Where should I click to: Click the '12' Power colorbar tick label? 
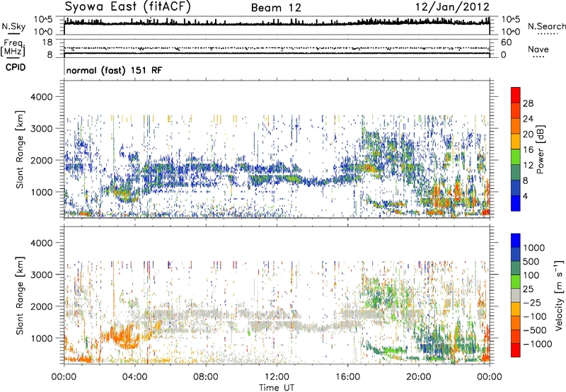[528, 166]
